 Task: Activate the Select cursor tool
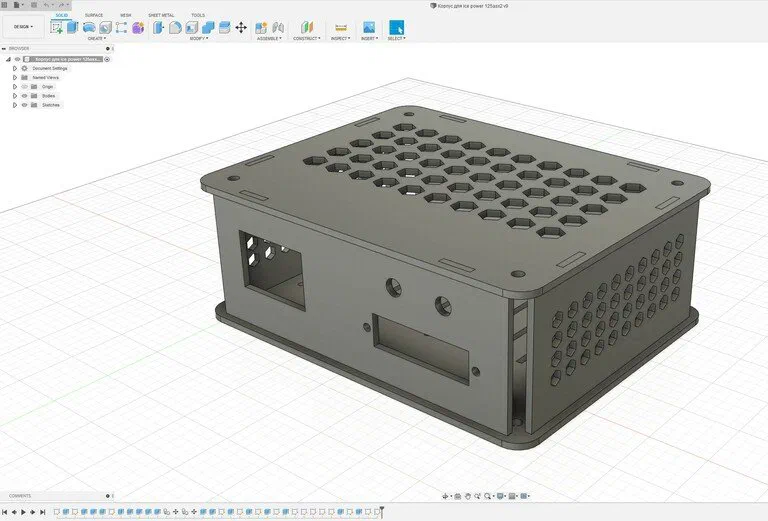click(396, 27)
